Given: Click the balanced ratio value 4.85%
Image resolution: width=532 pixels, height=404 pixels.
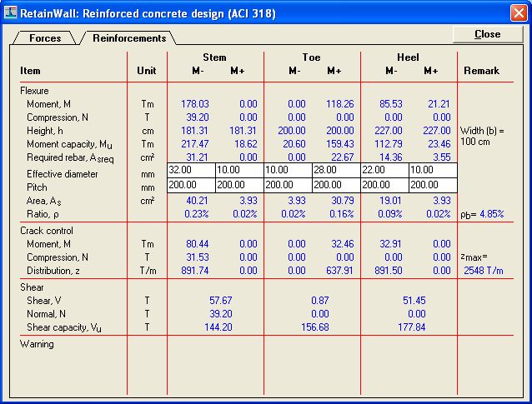Looking at the screenshot, I should (x=492, y=214).
